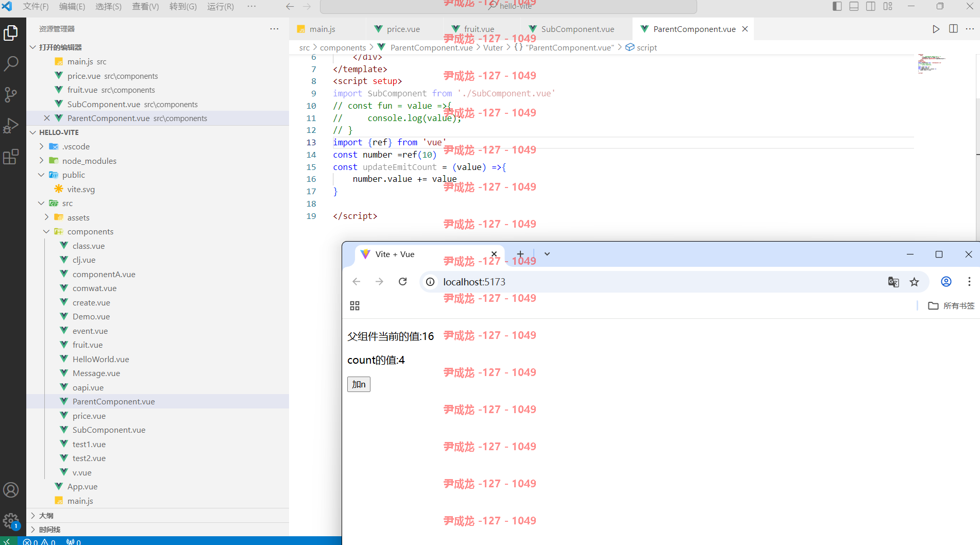Open the Explorer view in activity bar
This screenshot has height=545, width=980.
click(11, 33)
